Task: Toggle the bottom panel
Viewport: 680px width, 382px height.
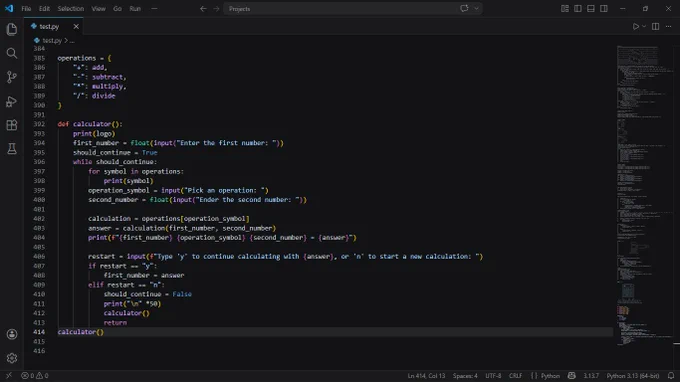Action: (x=591, y=9)
